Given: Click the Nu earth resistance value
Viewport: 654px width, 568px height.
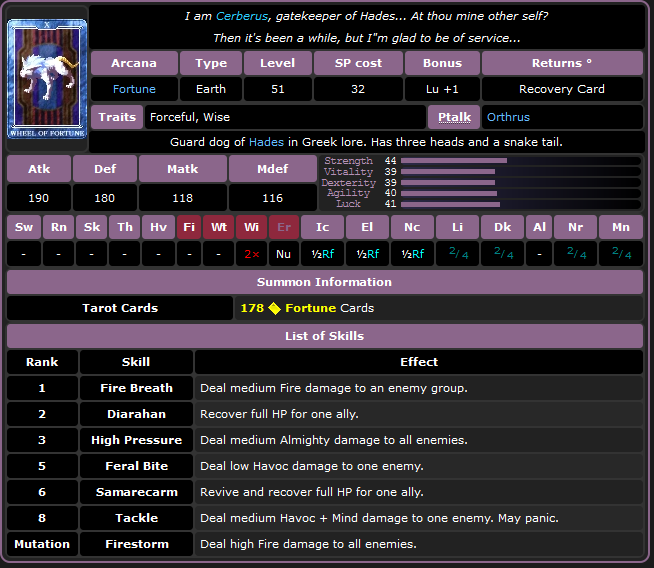Looking at the screenshot, I should tap(284, 254).
